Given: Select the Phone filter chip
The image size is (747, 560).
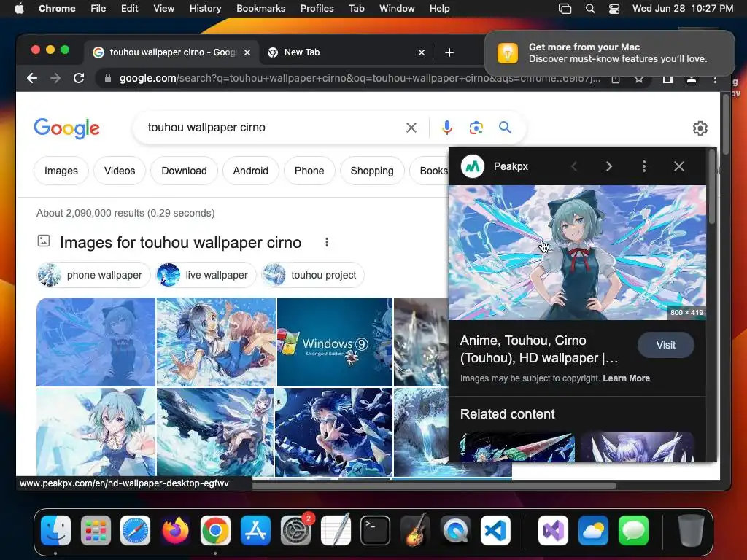Looking at the screenshot, I should coord(309,171).
